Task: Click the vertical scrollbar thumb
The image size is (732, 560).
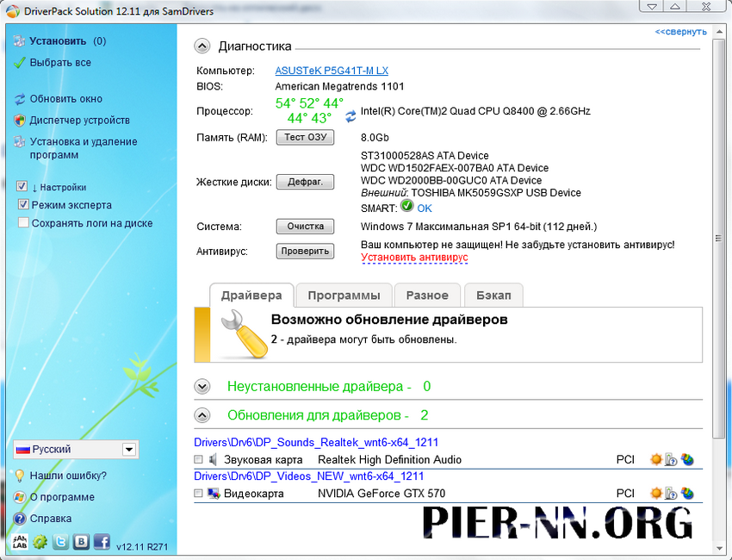Action: point(718,238)
